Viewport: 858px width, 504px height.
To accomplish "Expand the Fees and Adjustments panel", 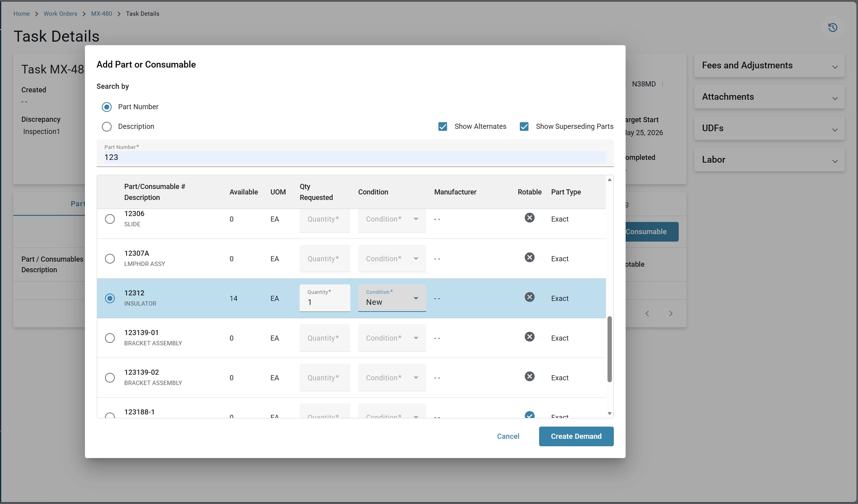I will tap(769, 66).
